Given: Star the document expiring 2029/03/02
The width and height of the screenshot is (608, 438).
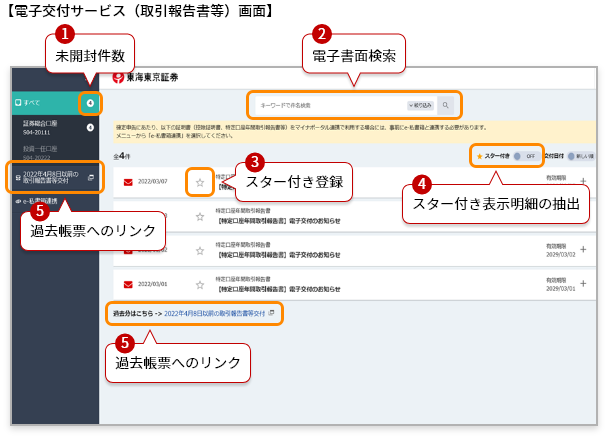Looking at the screenshot, I should (200, 251).
